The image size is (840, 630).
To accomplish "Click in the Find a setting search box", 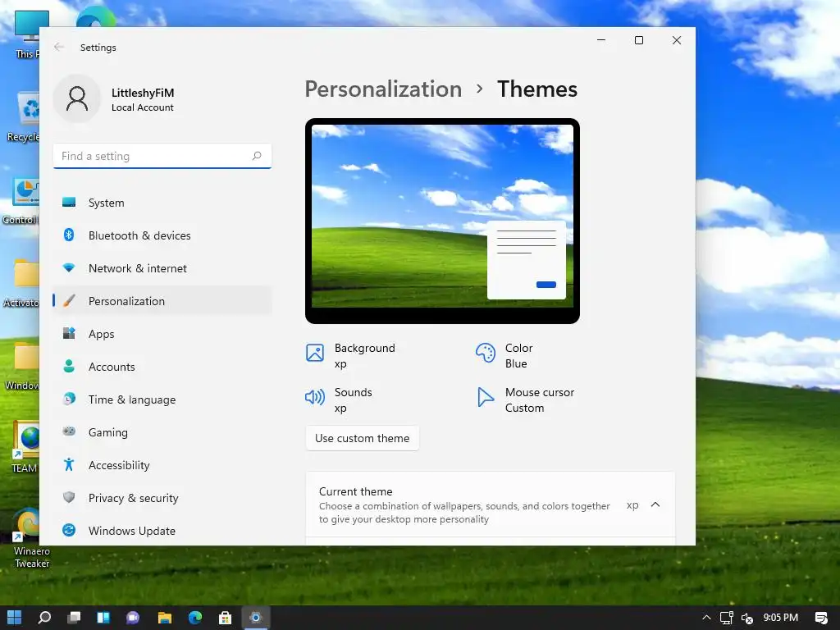I will [162, 156].
